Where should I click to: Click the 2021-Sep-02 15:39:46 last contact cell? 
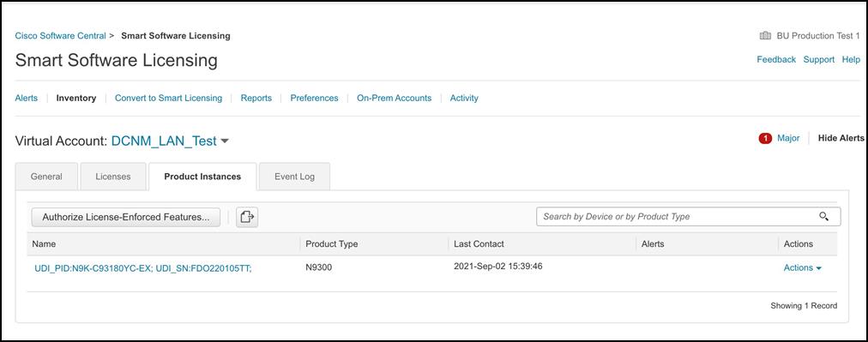(x=498, y=267)
